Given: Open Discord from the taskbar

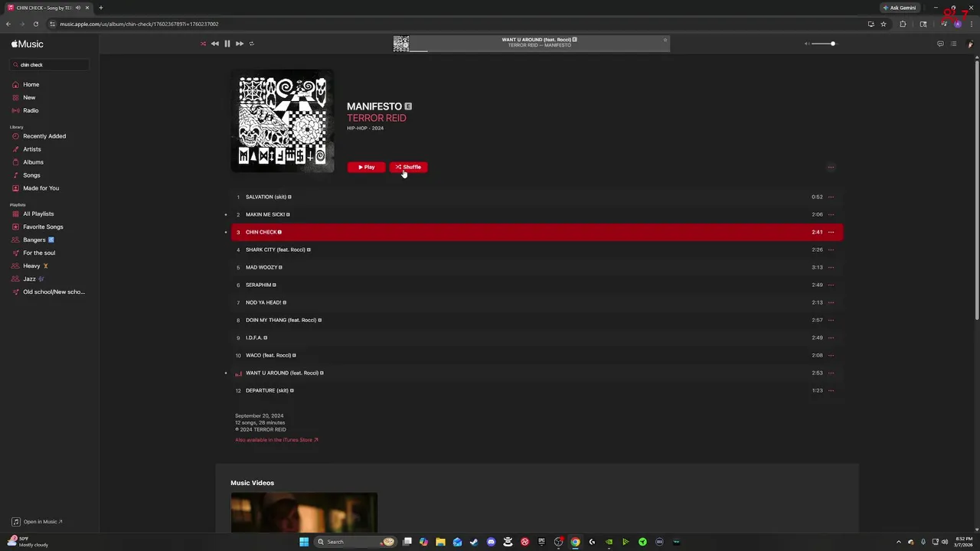Looking at the screenshot, I should [x=491, y=542].
